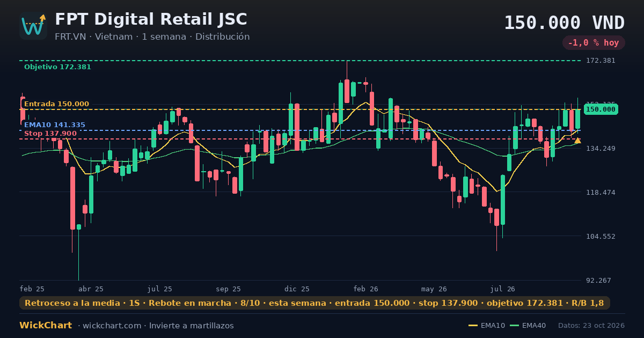The height and width of the screenshot is (338, 644).
Task: Click the FPT Digital Retail JSC title
Action: (151, 19)
